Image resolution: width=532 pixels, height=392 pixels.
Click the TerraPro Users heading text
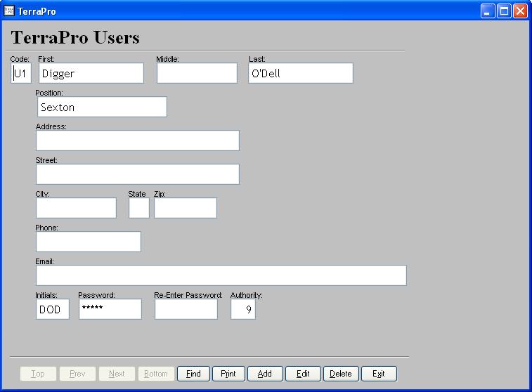[75, 37]
